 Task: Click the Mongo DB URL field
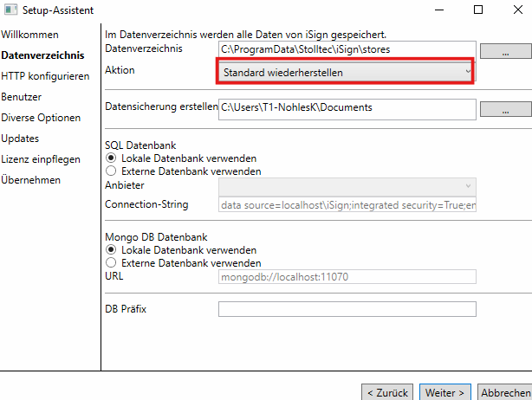pos(347,276)
